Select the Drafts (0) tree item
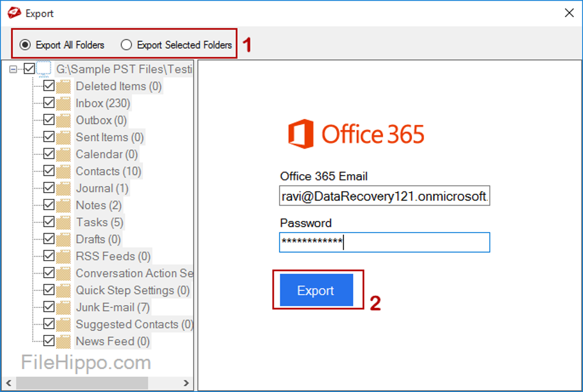This screenshot has width=583, height=392. [x=98, y=239]
